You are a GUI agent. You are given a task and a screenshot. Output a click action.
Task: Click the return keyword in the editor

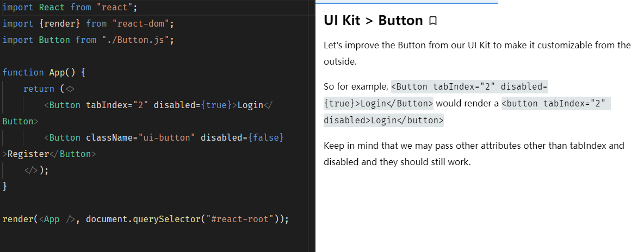click(39, 89)
